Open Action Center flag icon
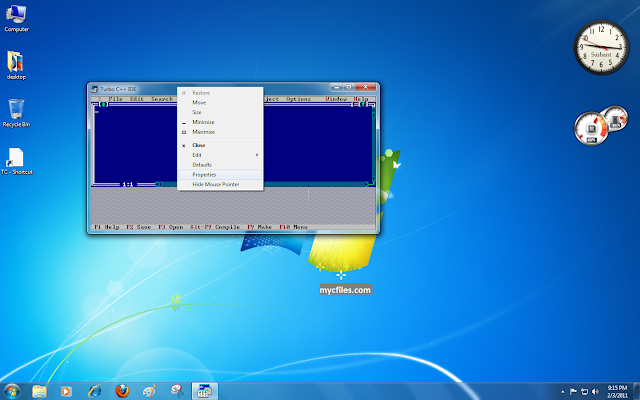This screenshot has width=640, height=400. pyautogui.click(x=573, y=391)
